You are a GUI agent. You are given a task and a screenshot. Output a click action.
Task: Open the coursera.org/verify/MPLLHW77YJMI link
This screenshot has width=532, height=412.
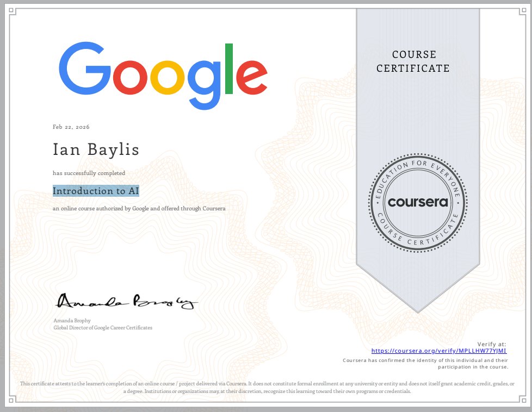tap(438, 351)
